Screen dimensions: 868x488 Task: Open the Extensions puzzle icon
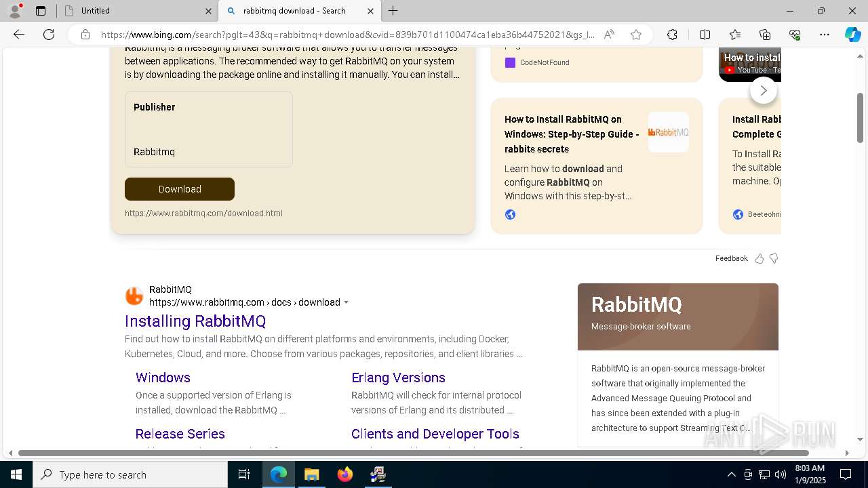coord(672,35)
